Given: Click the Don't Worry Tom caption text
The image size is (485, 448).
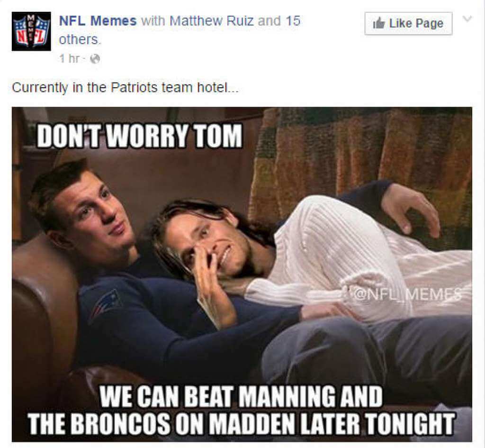Looking at the screenshot, I should (x=140, y=136).
